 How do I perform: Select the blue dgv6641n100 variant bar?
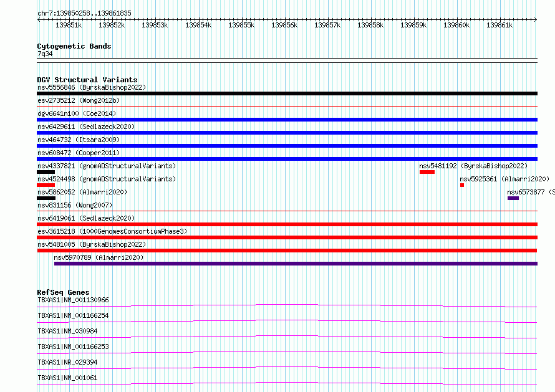287,120
